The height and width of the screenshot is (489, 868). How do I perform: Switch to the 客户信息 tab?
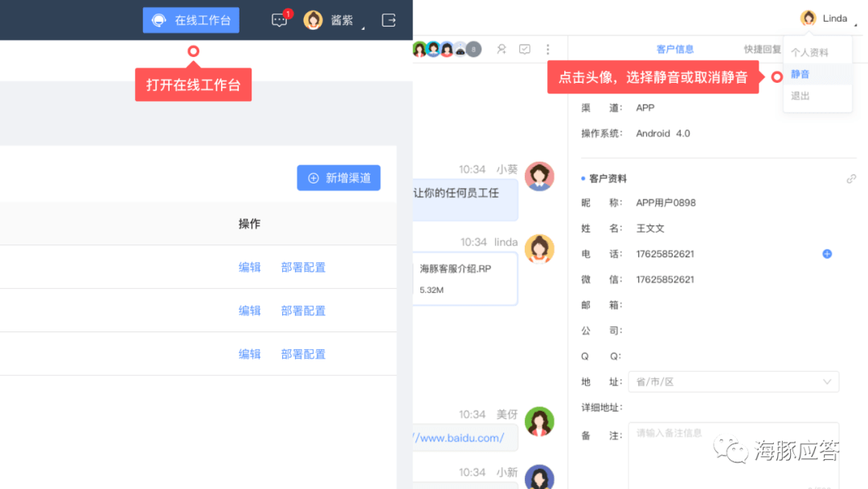click(x=675, y=49)
